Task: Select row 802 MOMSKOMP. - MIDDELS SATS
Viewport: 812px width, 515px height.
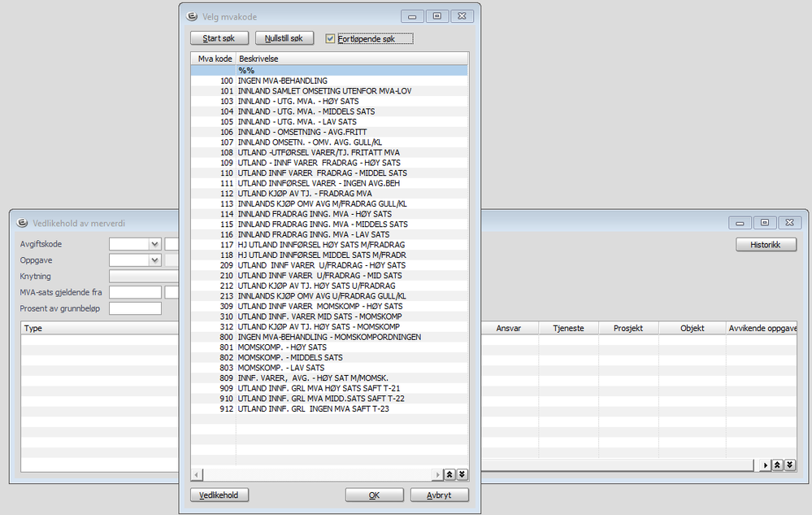Action: 329,357
